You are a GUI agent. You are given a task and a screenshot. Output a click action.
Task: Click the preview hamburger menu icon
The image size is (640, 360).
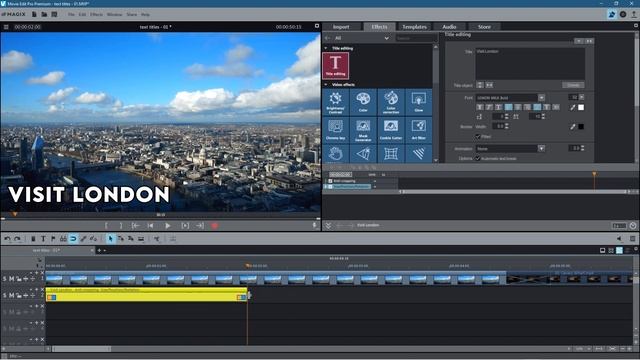6,27
